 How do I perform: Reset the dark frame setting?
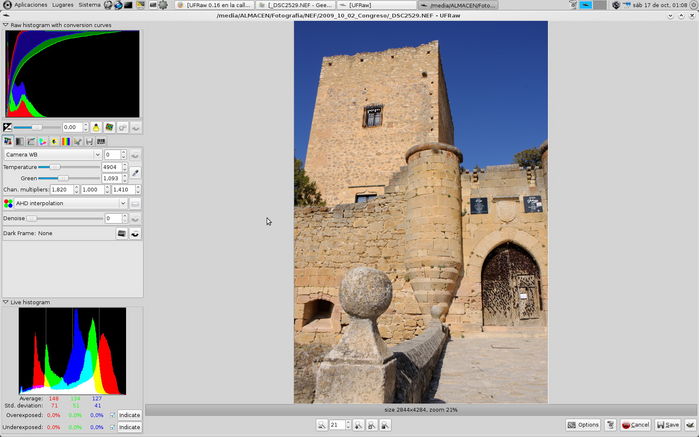(135, 233)
